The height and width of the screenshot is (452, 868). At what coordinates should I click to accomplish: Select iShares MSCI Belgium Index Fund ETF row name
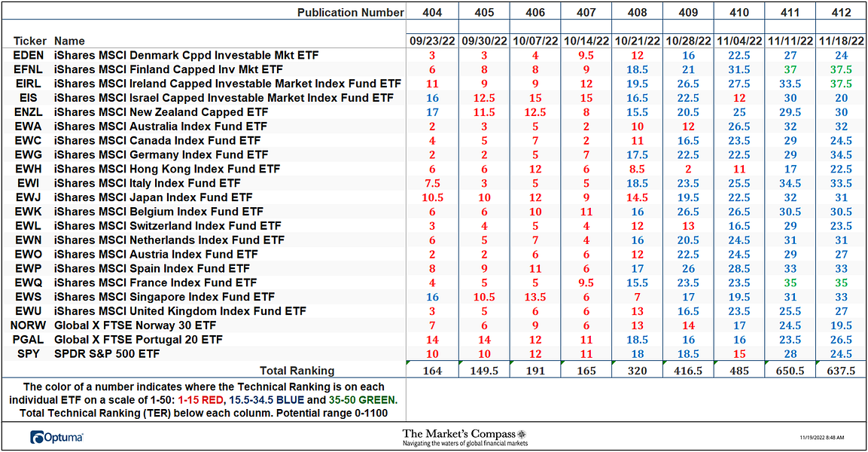159,212
